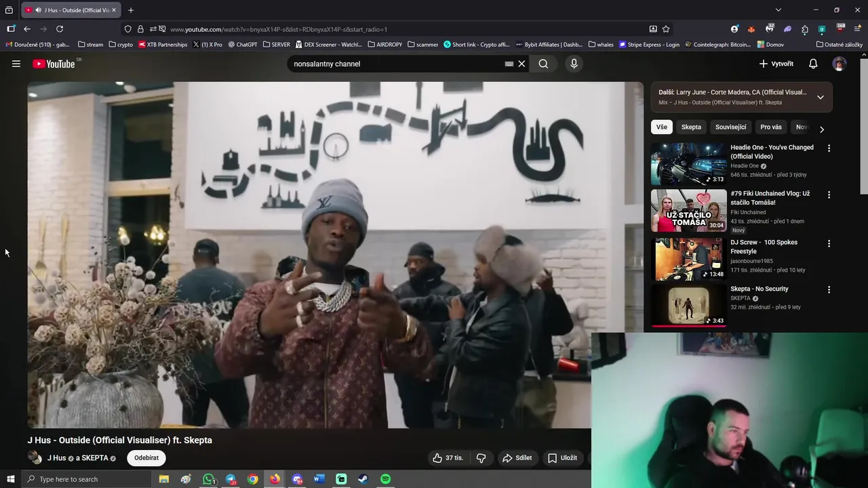The width and height of the screenshot is (868, 488).
Task: Select the Pro vás filter chip
Action: 771,127
